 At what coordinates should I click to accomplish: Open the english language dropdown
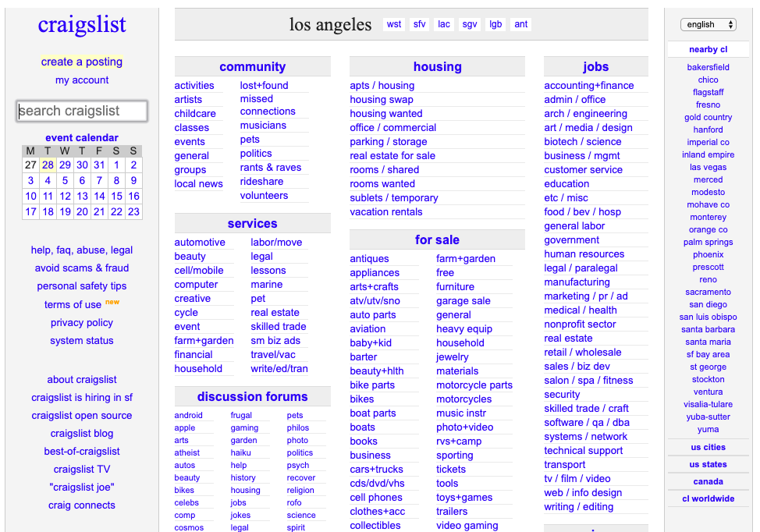709,24
